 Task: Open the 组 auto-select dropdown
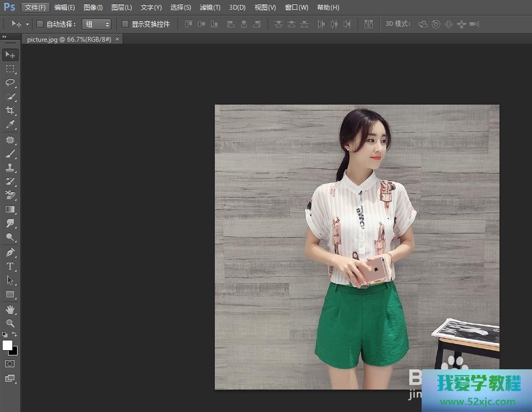click(96, 24)
